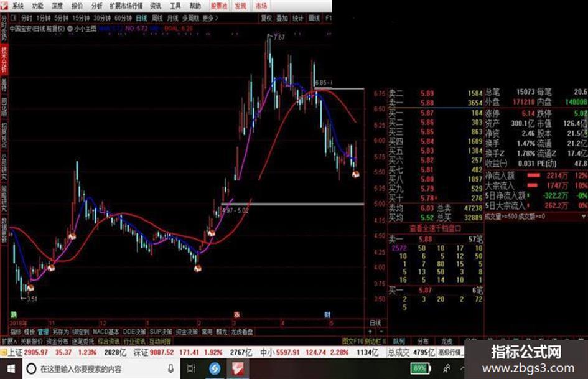Open the 成交量 filter dropdown arrow
The image size is (588, 379).
tap(584, 217)
